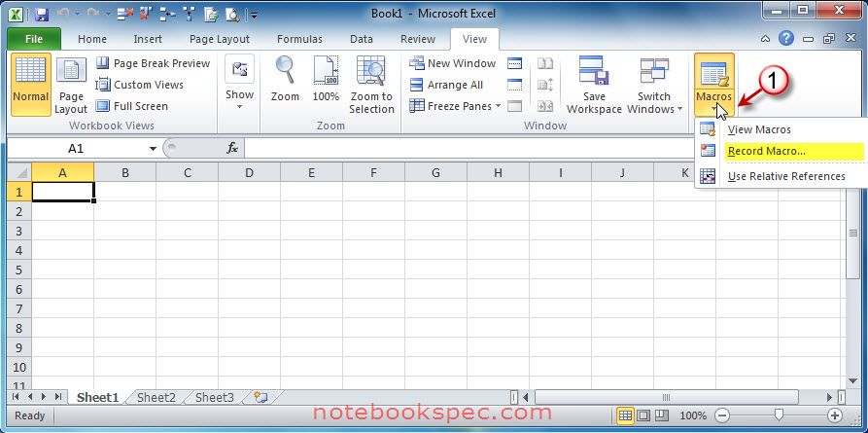Viewport: 868px width, 433px height.
Task: Switch to the Formulas tab
Action: tap(299, 39)
